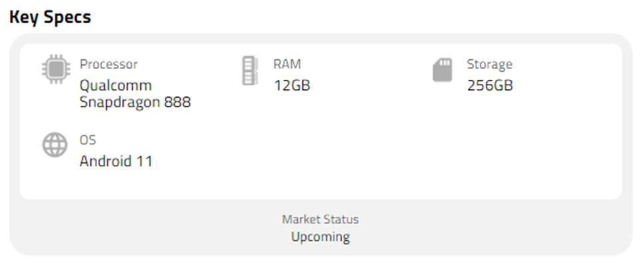644x264 pixels.
Task: Click the RAM label
Action: point(287,64)
